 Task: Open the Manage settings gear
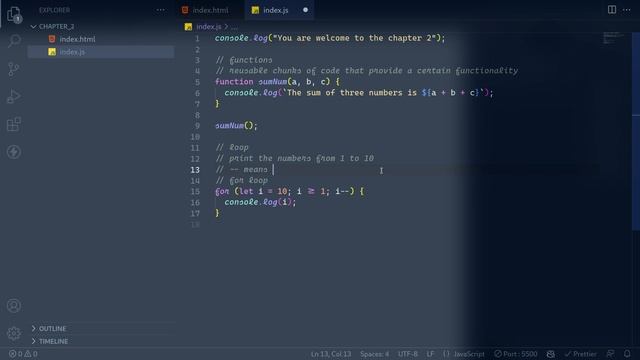[x=14, y=333]
